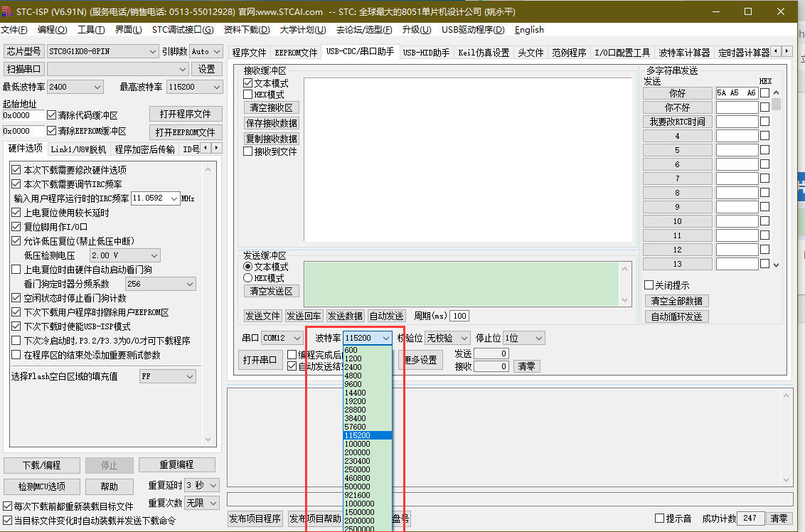
Task: Enable 上电复位时由硬件自动启动看门狗
Action: 16,269
